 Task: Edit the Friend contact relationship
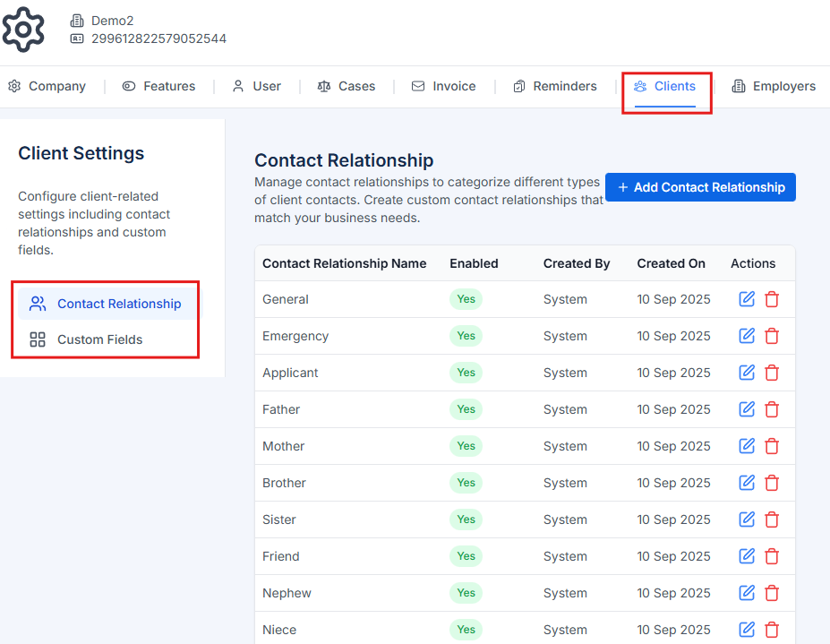[747, 556]
